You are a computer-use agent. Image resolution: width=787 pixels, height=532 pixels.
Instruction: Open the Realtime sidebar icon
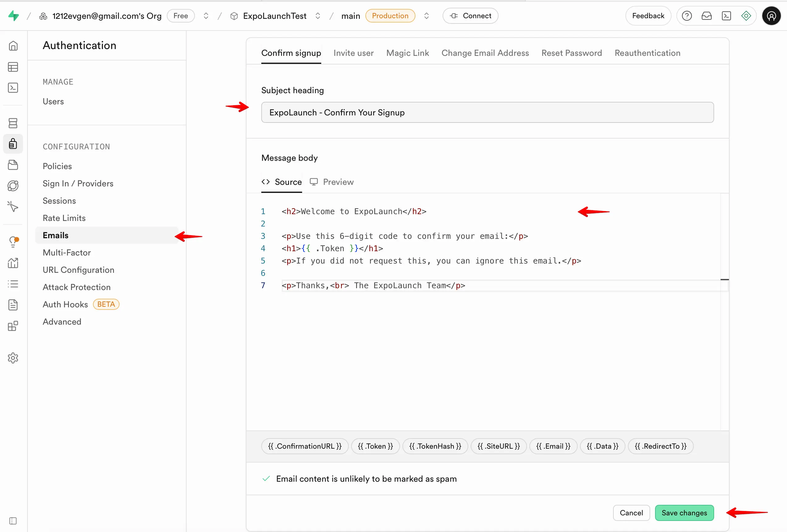point(13,207)
